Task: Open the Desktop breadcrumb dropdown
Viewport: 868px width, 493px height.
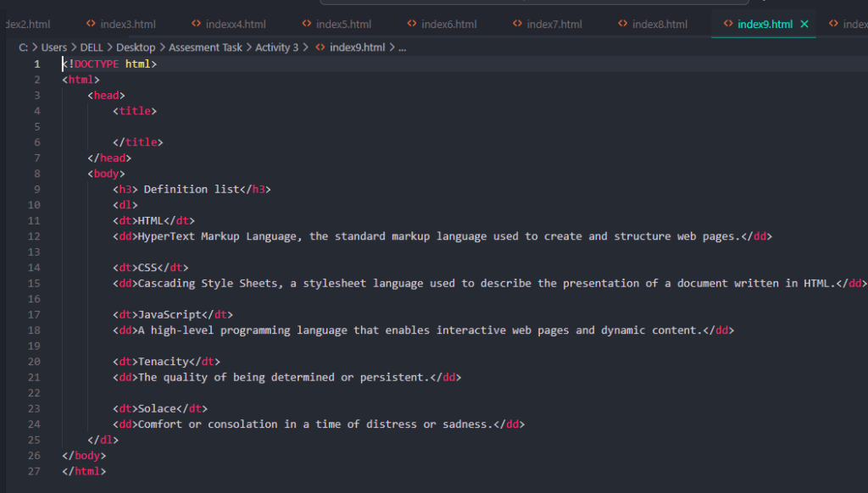Action: [x=136, y=47]
